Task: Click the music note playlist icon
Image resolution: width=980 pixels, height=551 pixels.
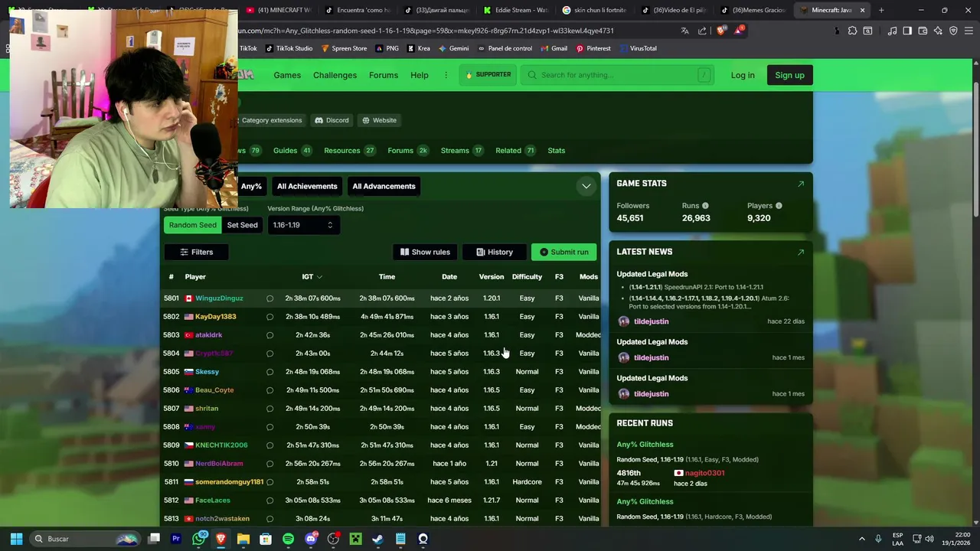Action: (892, 31)
